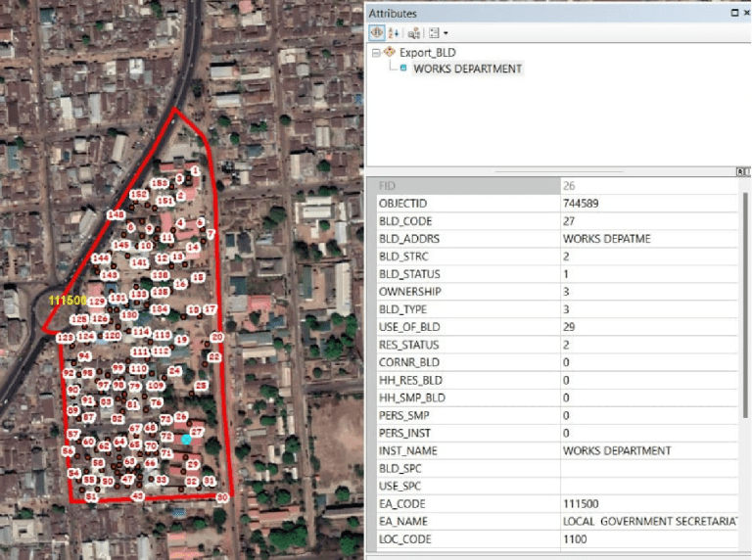752x560 pixels.
Task: Click building label 27 on the map
Action: (x=197, y=432)
